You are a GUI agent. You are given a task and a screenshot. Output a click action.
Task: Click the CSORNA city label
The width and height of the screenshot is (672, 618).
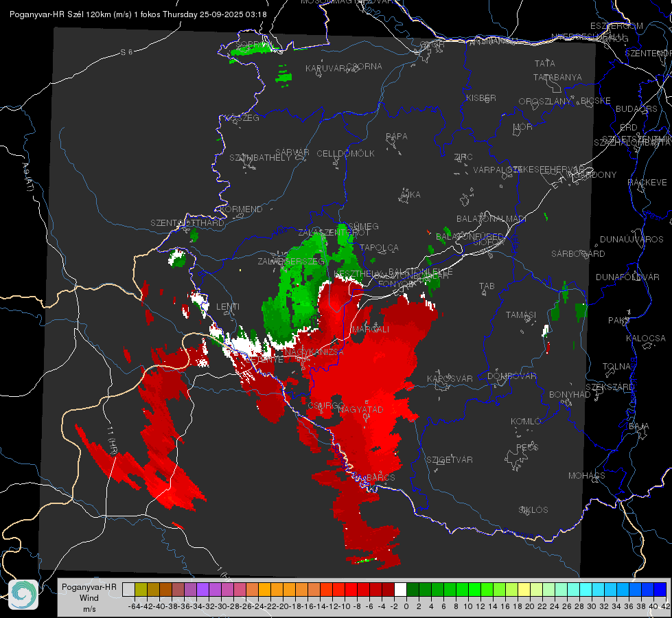(365, 67)
